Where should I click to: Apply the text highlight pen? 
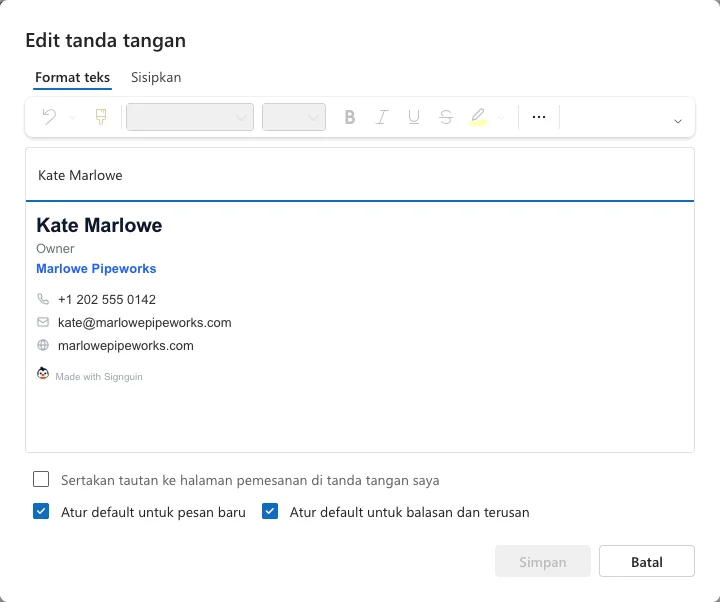[x=478, y=117]
